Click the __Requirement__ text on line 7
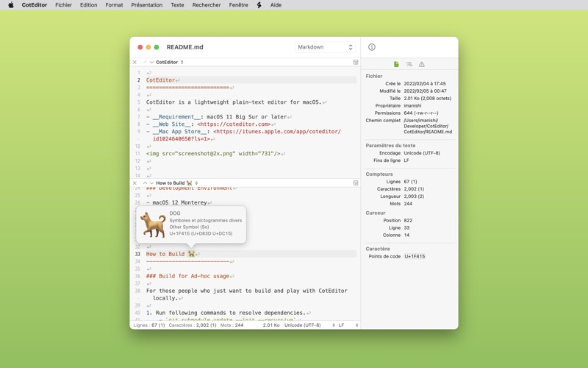 tap(178, 117)
